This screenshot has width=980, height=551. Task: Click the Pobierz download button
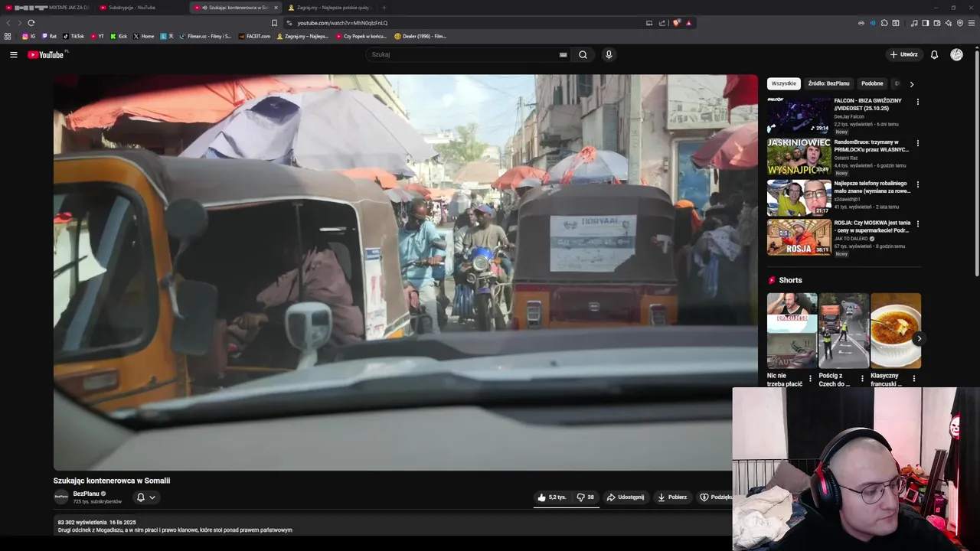pos(672,497)
